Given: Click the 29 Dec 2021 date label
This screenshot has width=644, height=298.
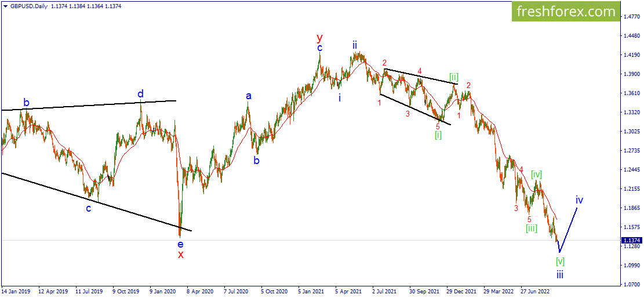Looking at the screenshot, I should tap(462, 292).
